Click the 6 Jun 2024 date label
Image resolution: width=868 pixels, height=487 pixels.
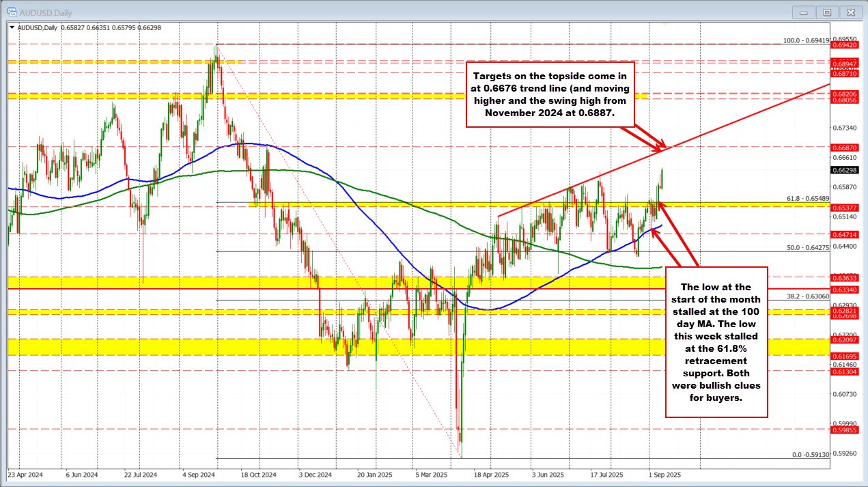83,473
